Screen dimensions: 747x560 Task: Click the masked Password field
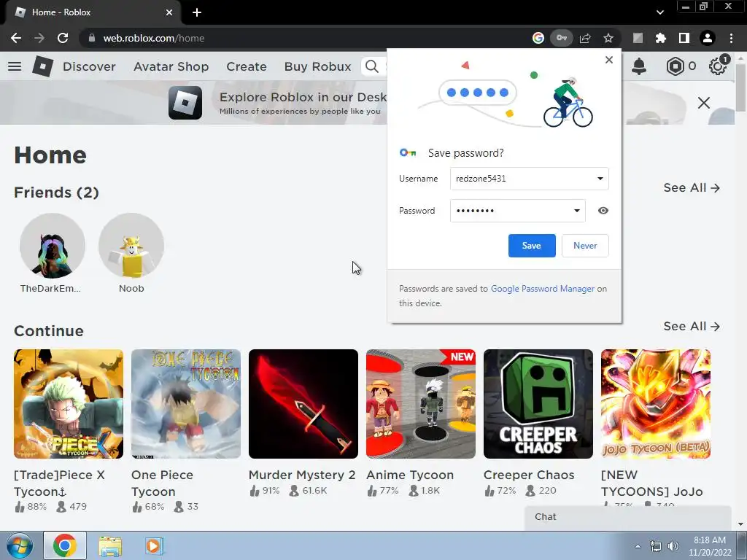[x=518, y=211]
